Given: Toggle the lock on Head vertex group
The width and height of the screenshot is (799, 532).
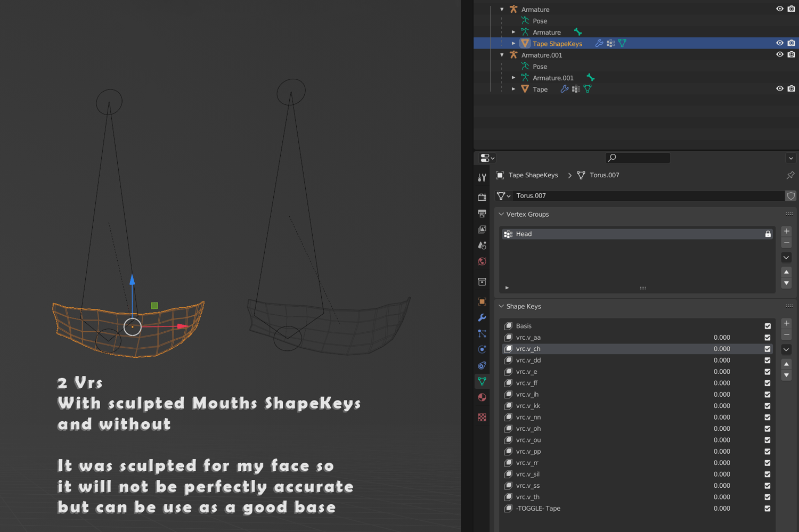Looking at the screenshot, I should point(768,234).
